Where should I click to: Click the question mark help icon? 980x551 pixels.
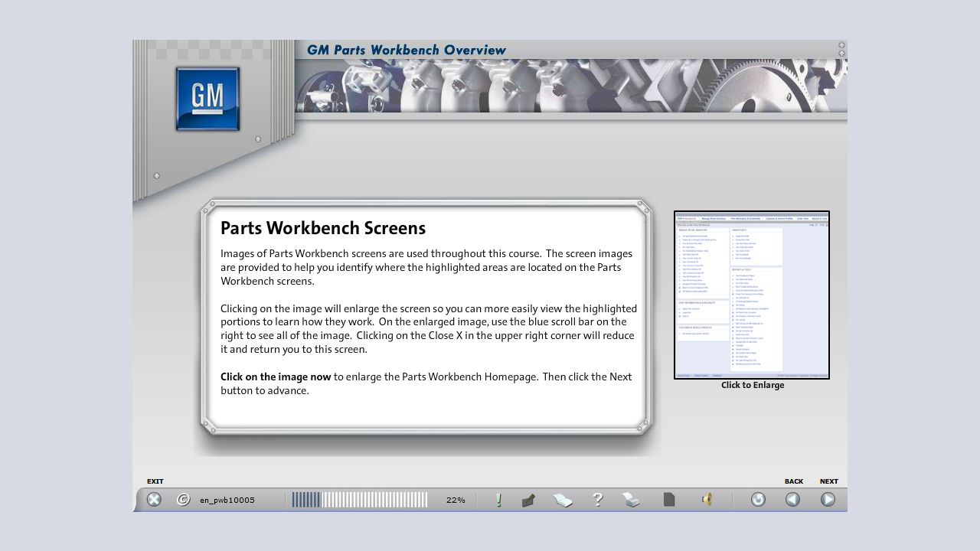coord(598,500)
